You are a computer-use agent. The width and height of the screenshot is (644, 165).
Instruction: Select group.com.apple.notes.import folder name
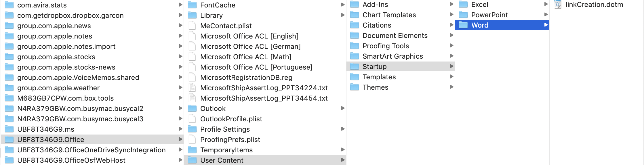click(66, 46)
